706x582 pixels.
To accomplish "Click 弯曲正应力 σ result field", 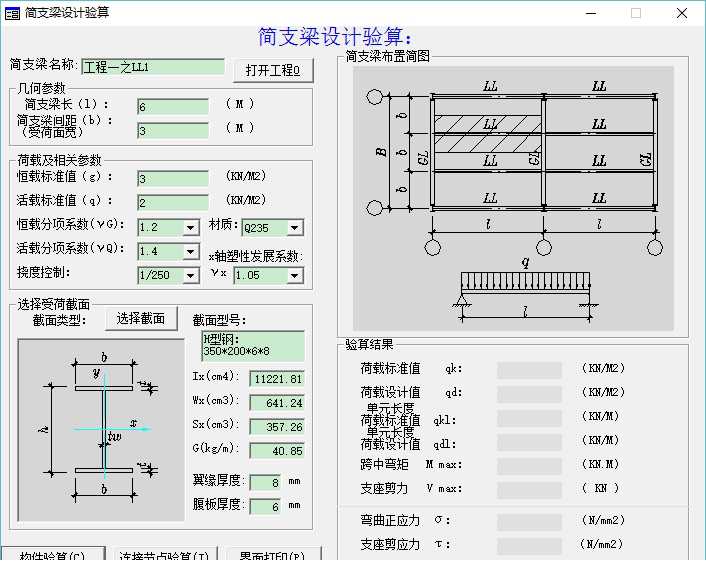I will coord(529,522).
